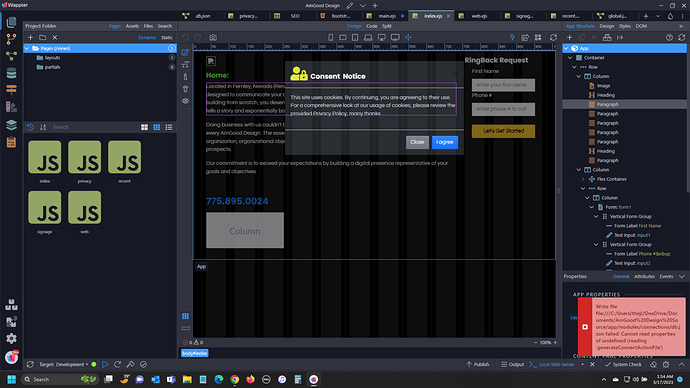Open the Output panel button
This screenshot has height=388, width=690.
(x=512, y=364)
